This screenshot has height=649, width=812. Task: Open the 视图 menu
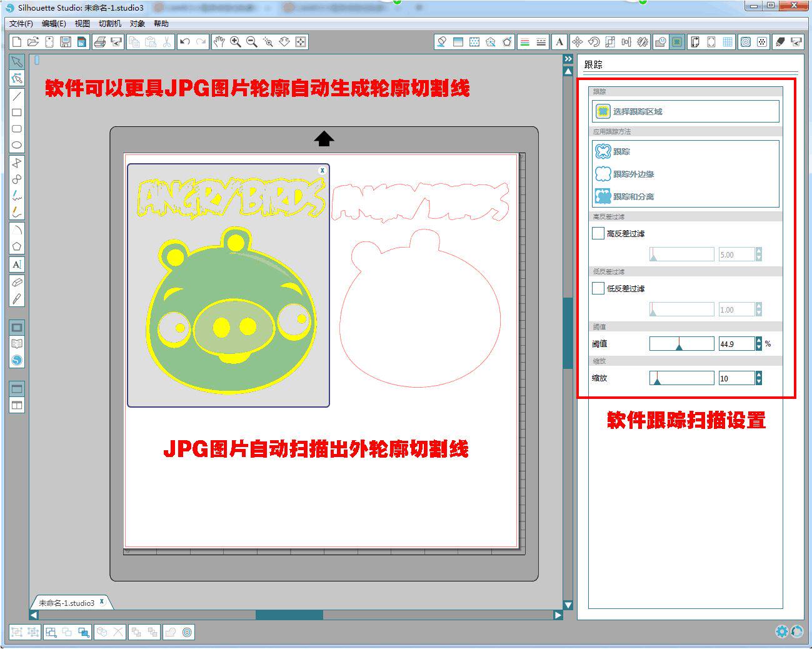click(83, 24)
